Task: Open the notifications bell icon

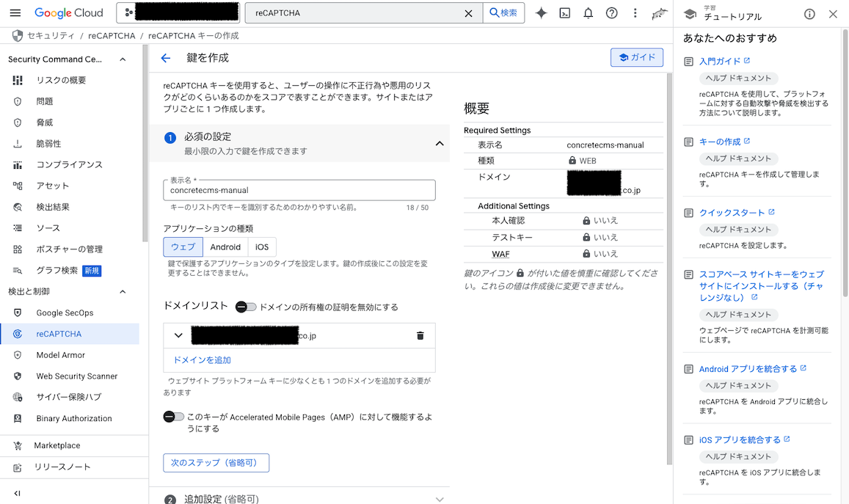Action: tap(588, 12)
